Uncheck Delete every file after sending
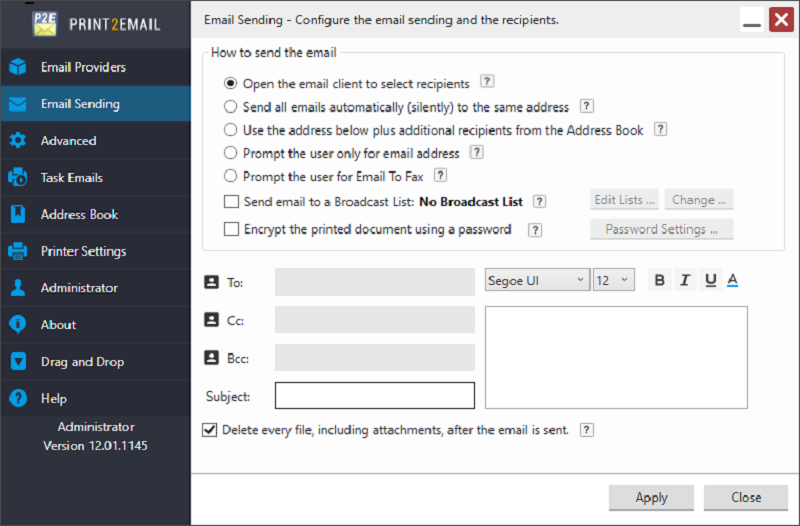 click(x=209, y=430)
